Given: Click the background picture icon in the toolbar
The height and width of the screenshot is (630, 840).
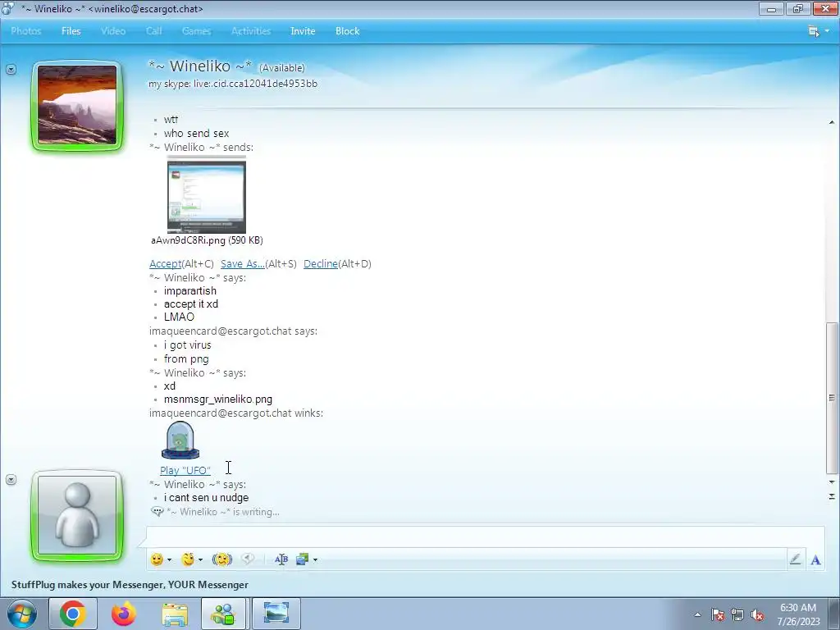Looking at the screenshot, I should point(302,559).
